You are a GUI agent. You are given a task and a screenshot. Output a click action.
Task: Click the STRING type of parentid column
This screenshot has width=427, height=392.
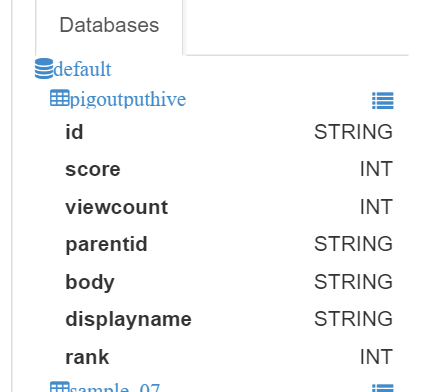coord(353,244)
